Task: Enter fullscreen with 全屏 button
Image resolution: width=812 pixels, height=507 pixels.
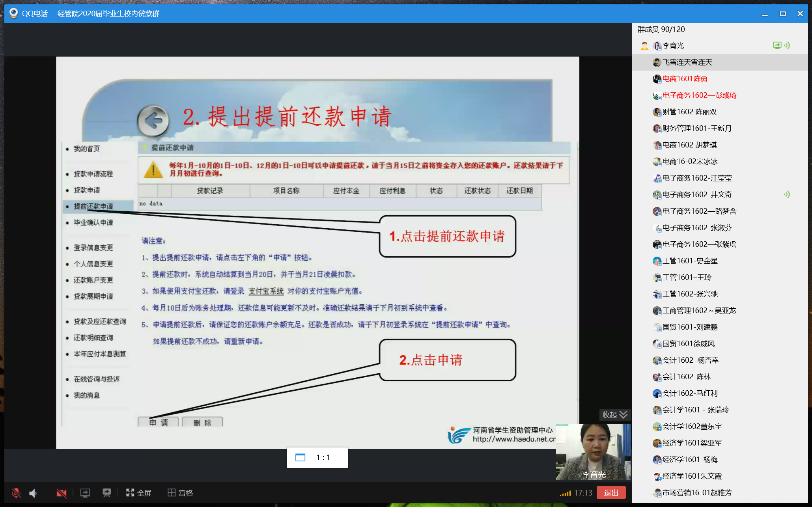Action: pos(139,493)
